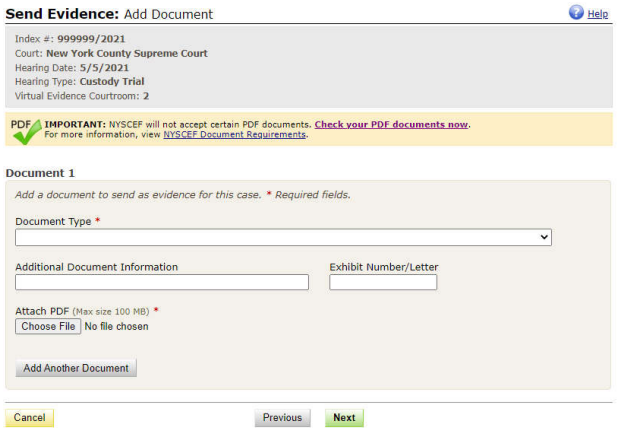Image resolution: width=621 pixels, height=437 pixels.
Task: Go back with the Previous button
Action: pos(282,418)
